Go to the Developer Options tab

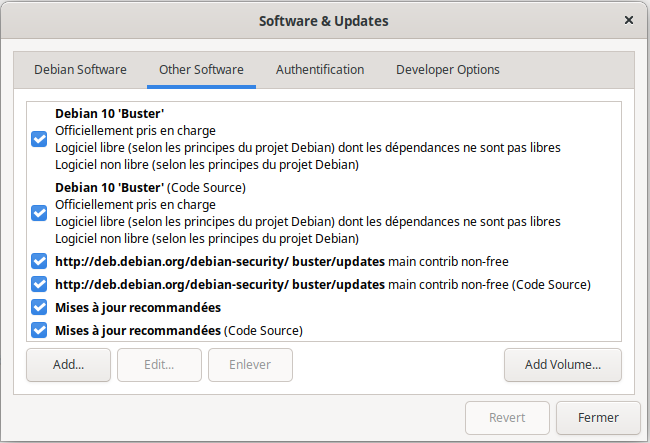click(x=448, y=70)
